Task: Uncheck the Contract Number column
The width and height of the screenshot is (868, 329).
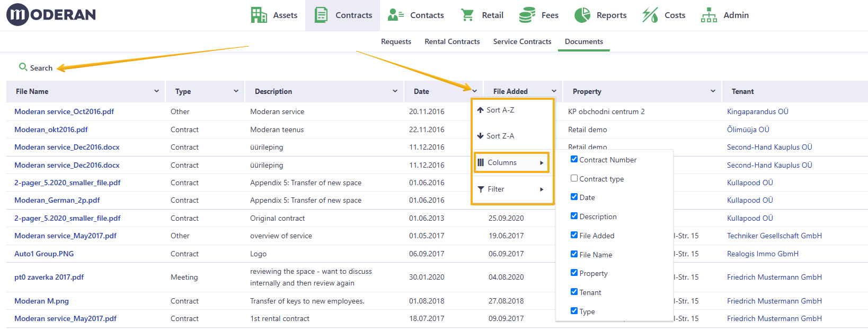Action: point(574,159)
